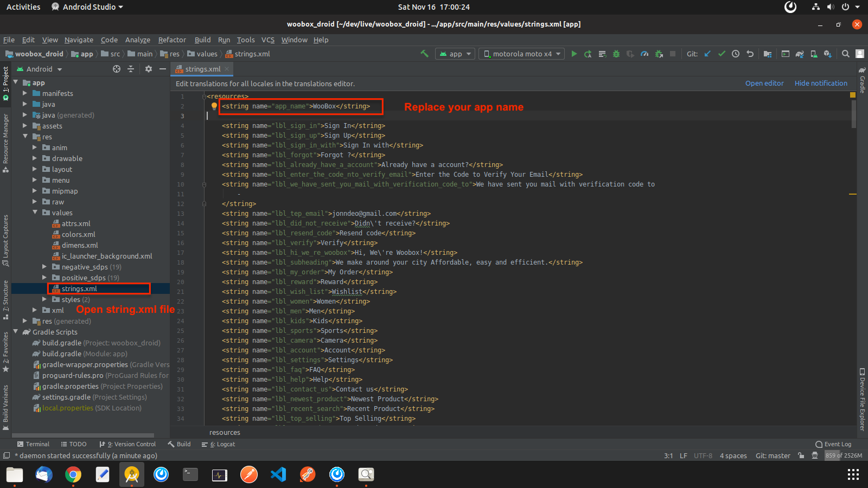
Task: Toggle the Layout Captures side tab
Action: pyautogui.click(x=5, y=240)
